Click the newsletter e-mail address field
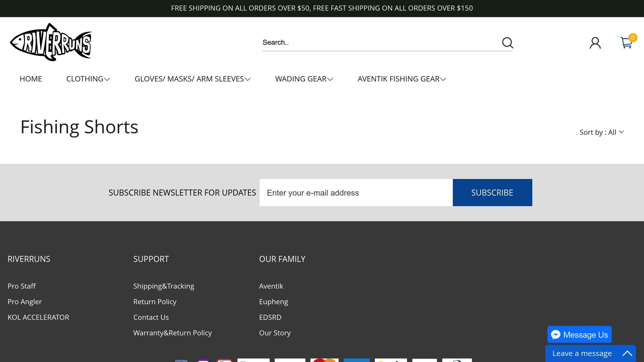The image size is (644, 362). [356, 193]
